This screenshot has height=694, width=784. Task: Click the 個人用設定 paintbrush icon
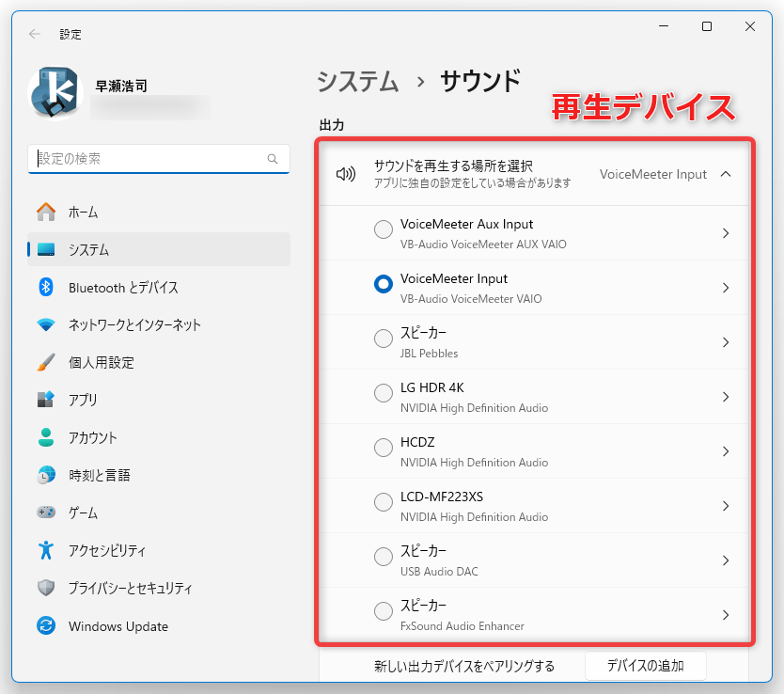[x=46, y=362]
